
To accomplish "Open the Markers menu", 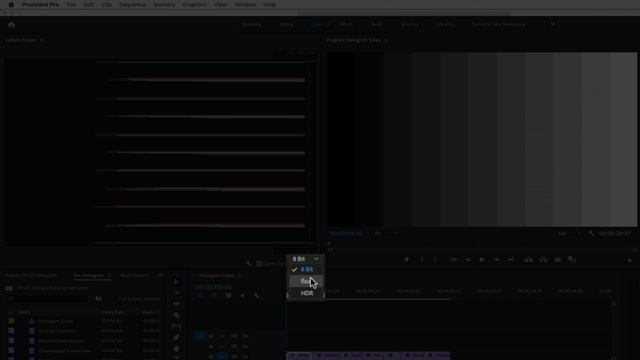I will (164, 4).
